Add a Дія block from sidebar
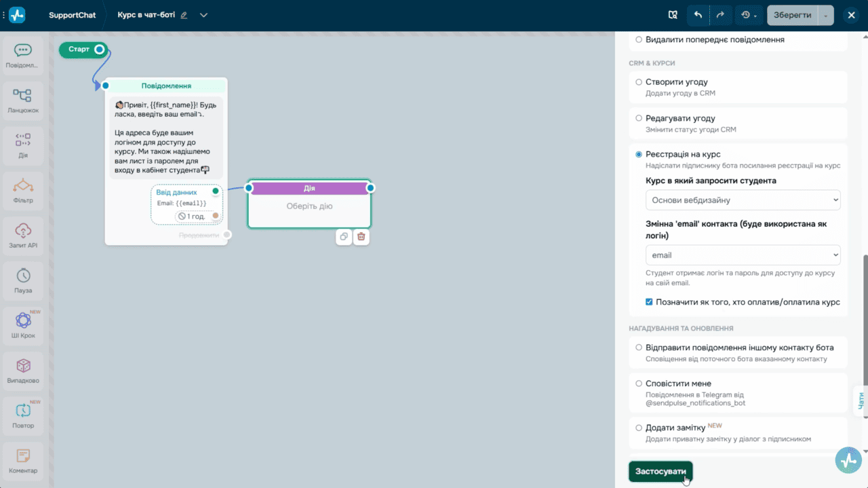The height and width of the screenshot is (488, 868). coord(23,145)
